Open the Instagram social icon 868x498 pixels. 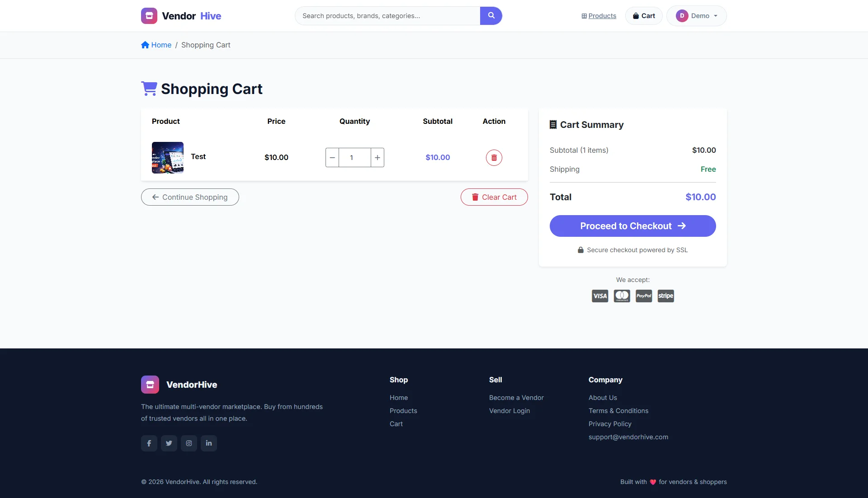tap(189, 443)
